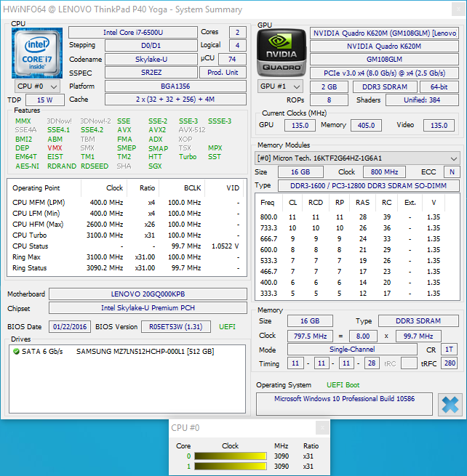The width and height of the screenshot is (467, 476).
Task: Click the 64-bit bus width field
Action: tap(439, 86)
